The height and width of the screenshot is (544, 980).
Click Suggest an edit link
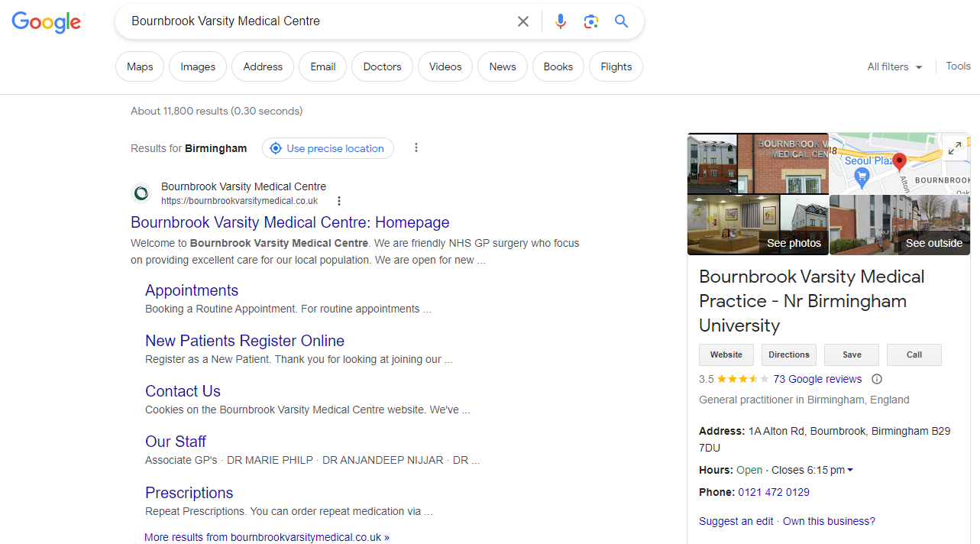pyautogui.click(x=736, y=521)
